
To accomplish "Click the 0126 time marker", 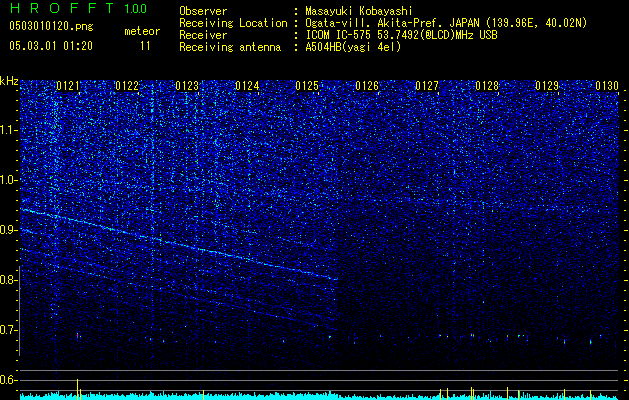I will [367, 86].
